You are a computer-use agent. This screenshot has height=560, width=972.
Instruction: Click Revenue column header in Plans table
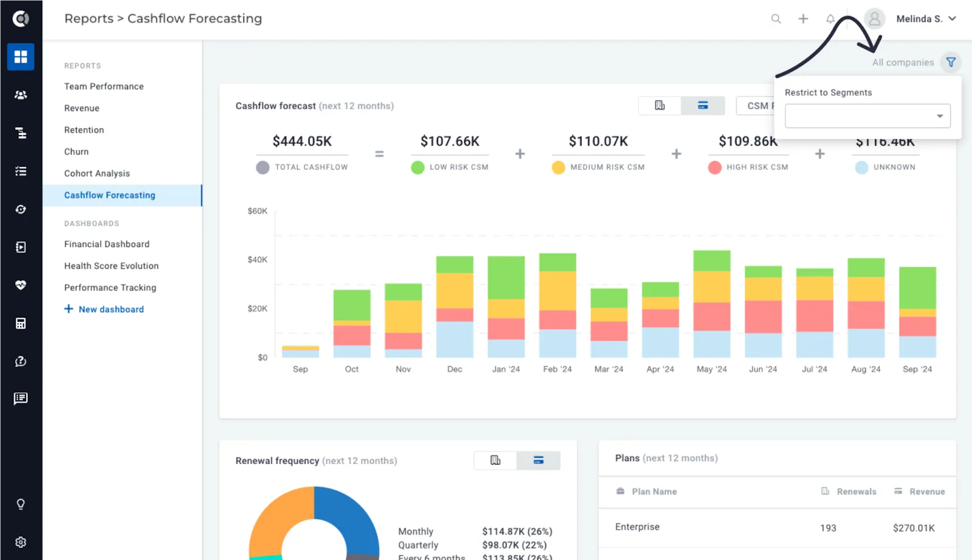[x=919, y=491]
